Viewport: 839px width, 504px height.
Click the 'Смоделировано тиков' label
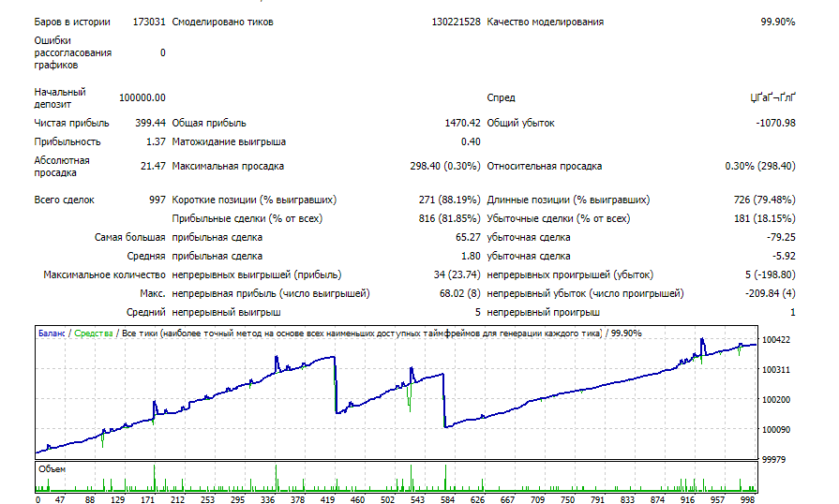pyautogui.click(x=222, y=22)
